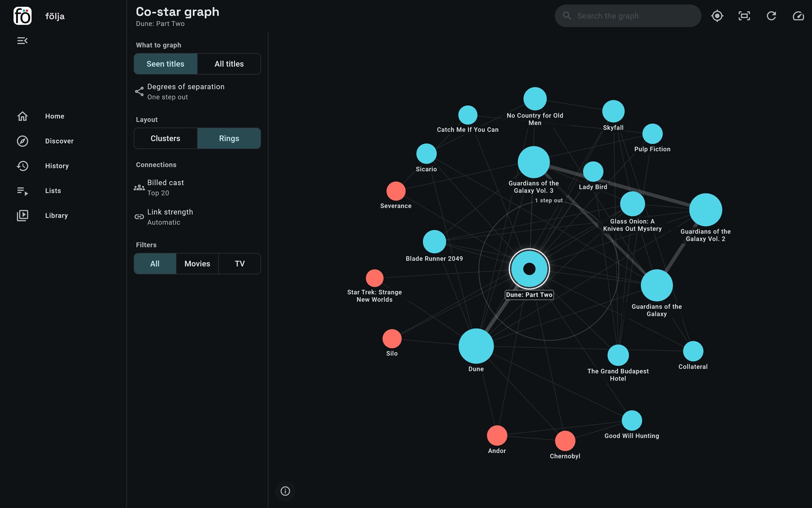Open the Library icon
Screen dimensions: 812x508
pyautogui.click(x=23, y=215)
